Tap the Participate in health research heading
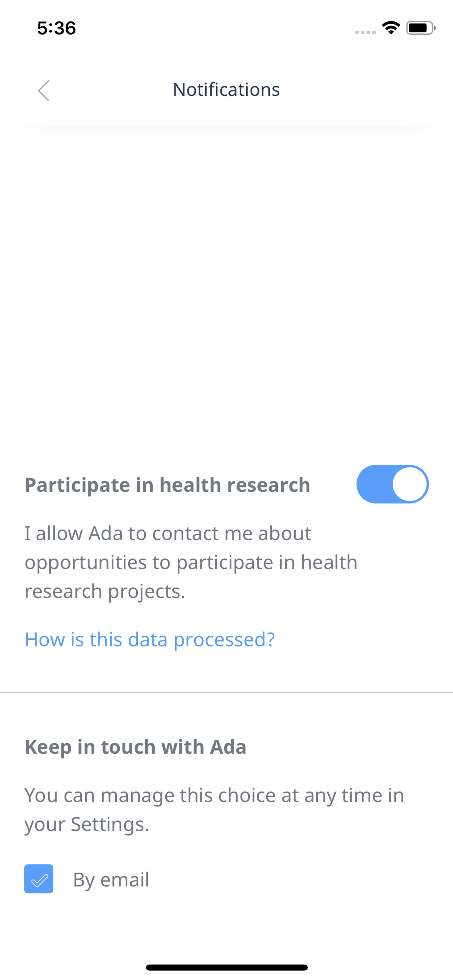 click(x=168, y=485)
